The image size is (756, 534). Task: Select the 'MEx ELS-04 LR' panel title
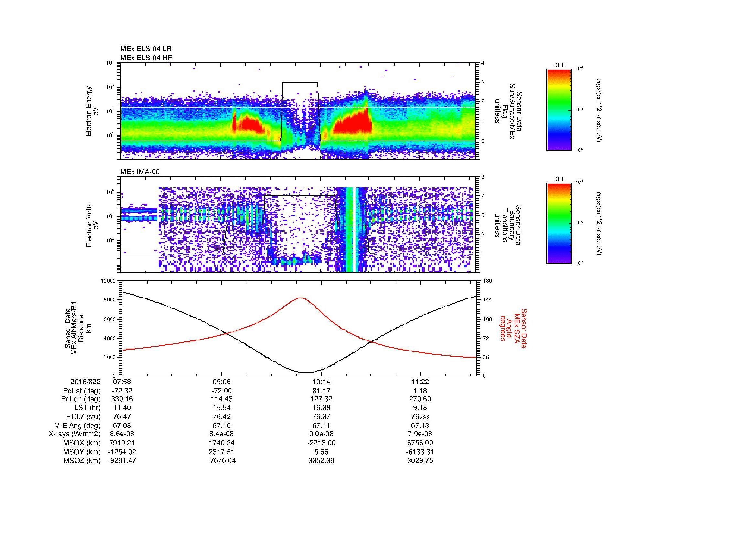pos(146,49)
